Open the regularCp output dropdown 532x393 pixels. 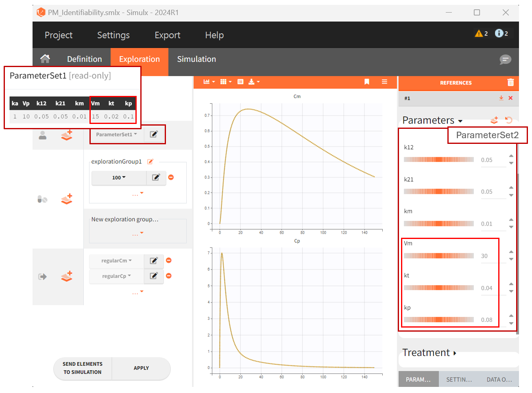pos(116,276)
